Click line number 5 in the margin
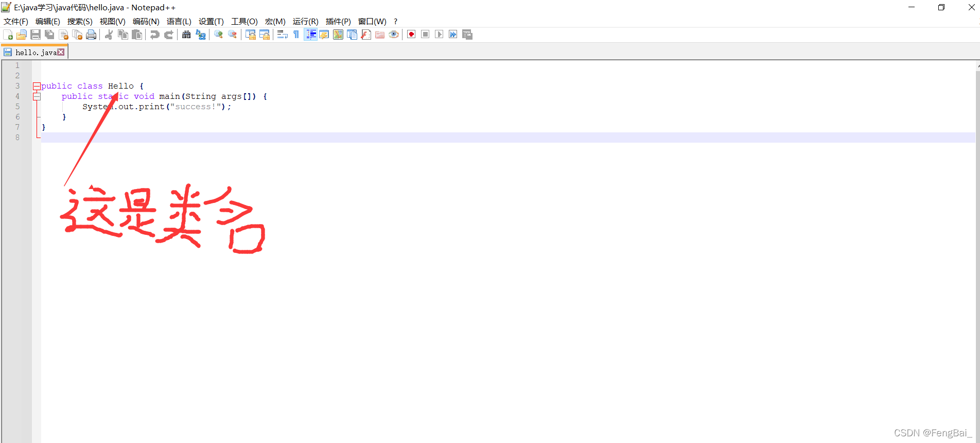The width and height of the screenshot is (980, 443). 17,107
